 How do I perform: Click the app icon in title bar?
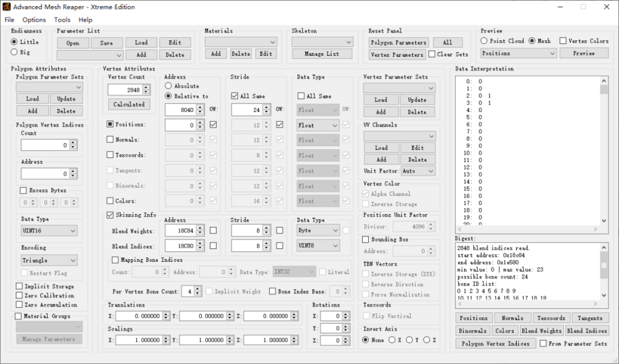tap(7, 7)
